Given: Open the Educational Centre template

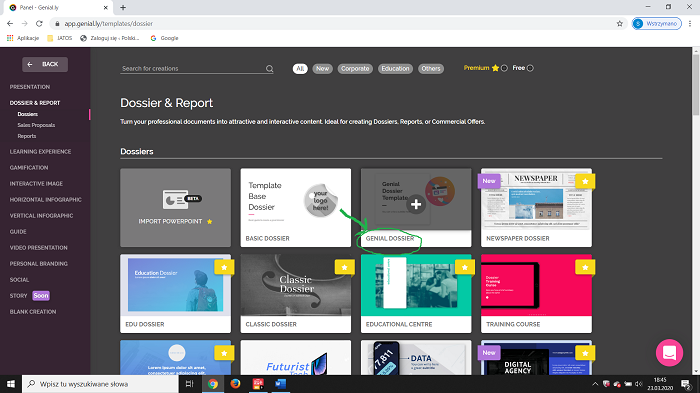Looking at the screenshot, I should pyautogui.click(x=416, y=294).
